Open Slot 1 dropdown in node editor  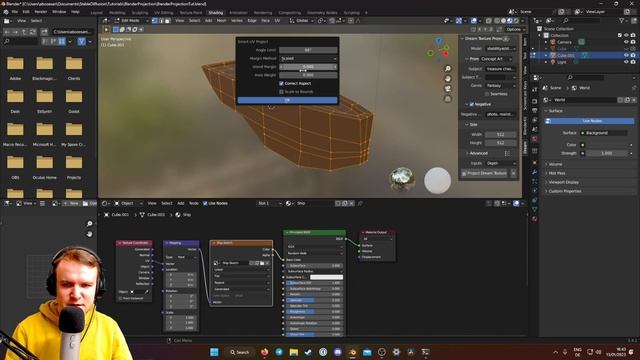coord(269,203)
